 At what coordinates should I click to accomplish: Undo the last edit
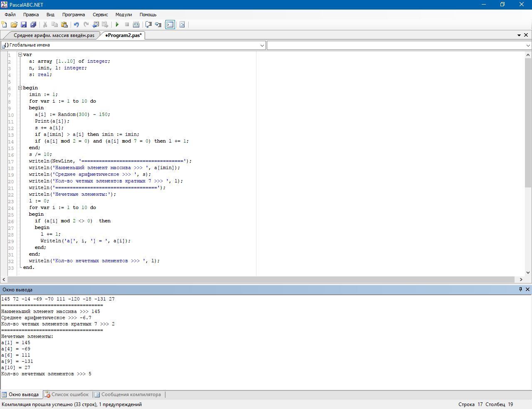point(76,25)
